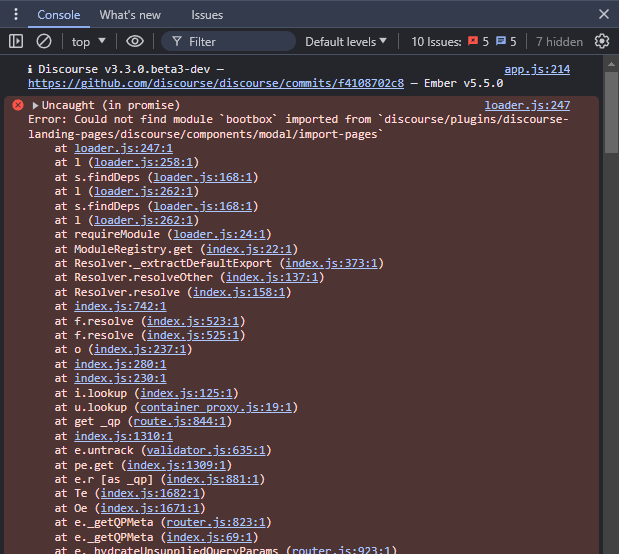Open index.js:237:1 link
619x554 pixels.
coord(140,349)
